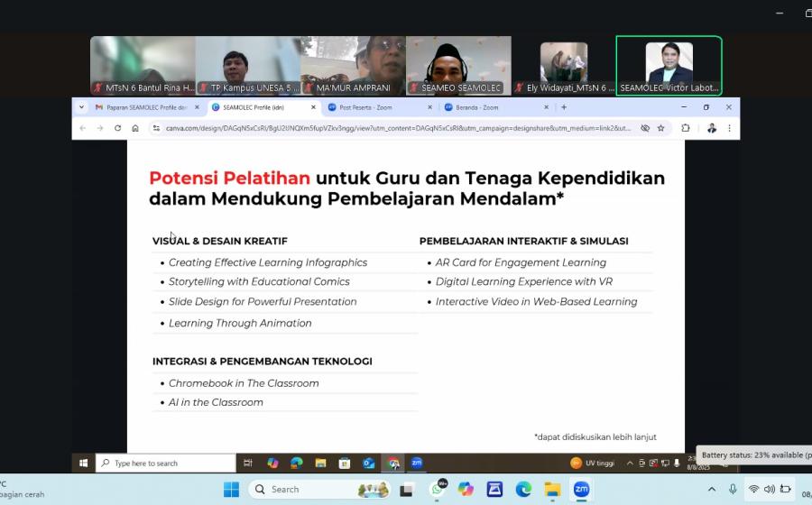Open WhatsApp from the taskbar
Viewport: 812px width, 505px height.
coord(438,490)
